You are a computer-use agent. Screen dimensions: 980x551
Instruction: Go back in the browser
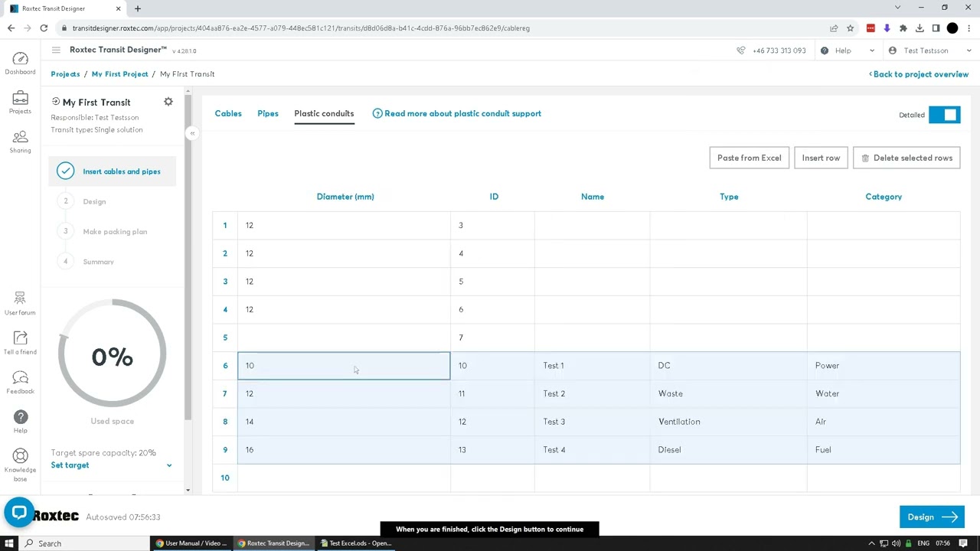coord(11,28)
